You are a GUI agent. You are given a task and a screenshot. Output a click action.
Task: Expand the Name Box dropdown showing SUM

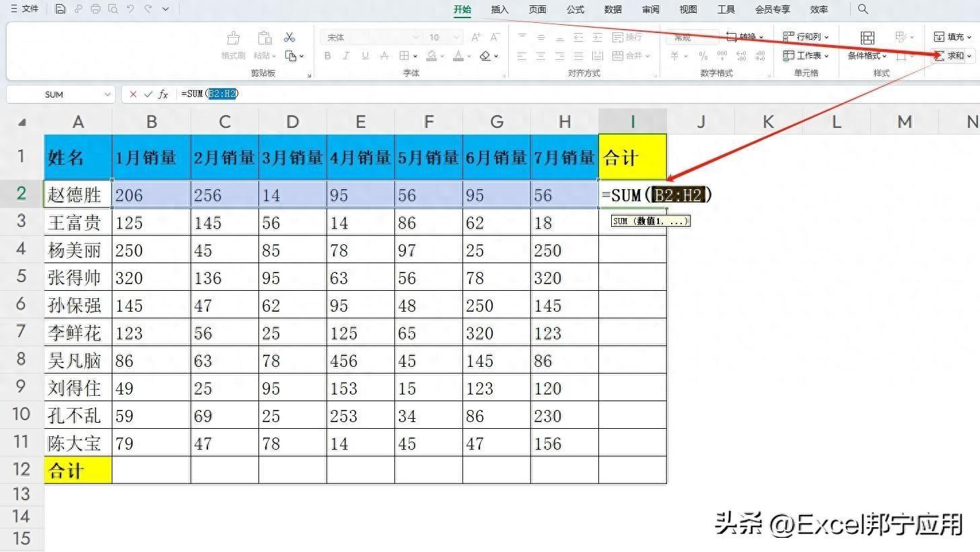(x=108, y=94)
